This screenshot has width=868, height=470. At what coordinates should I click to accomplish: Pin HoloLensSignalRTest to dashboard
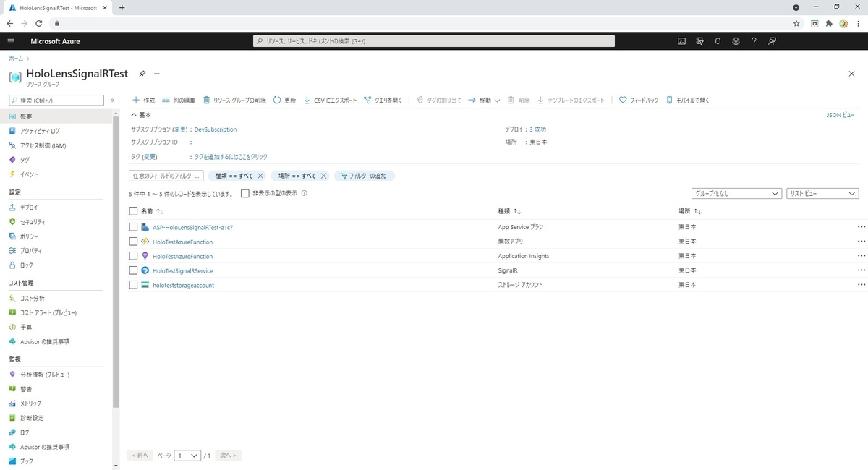click(142, 74)
